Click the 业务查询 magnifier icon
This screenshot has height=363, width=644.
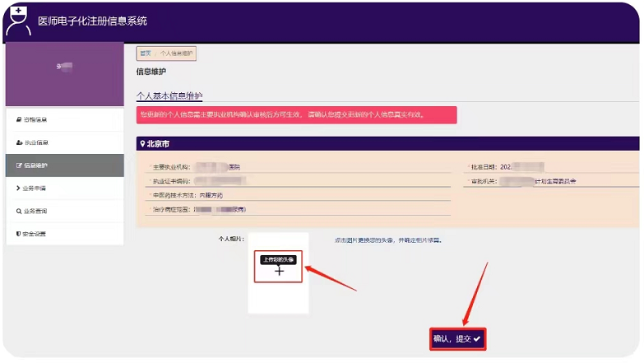coord(19,212)
